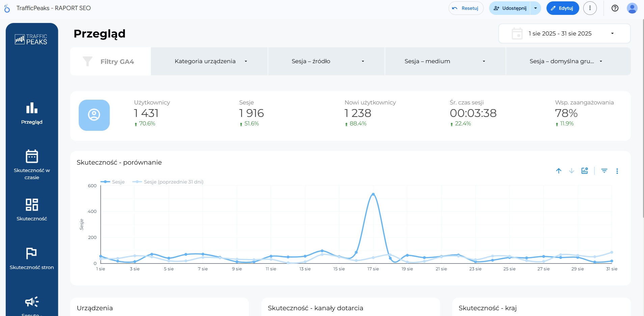The width and height of the screenshot is (644, 316).
Task: Click the Looker Studio logo icon
Action: [x=7, y=8]
